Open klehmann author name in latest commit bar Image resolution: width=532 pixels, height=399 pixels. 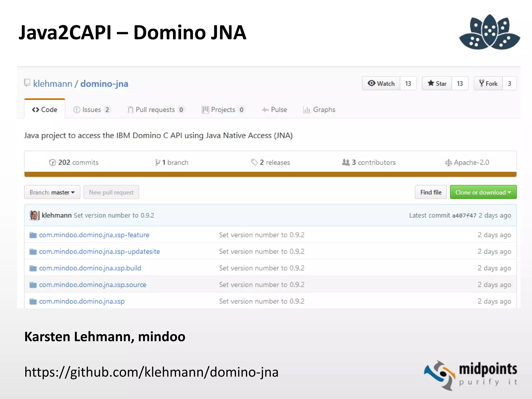coord(57,215)
